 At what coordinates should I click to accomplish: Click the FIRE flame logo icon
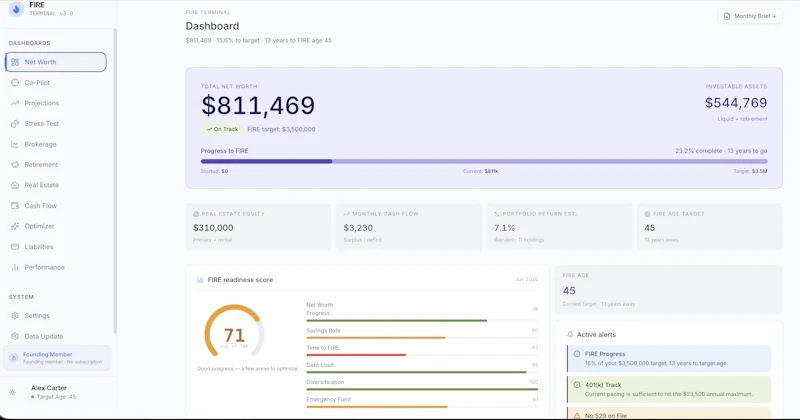coord(16,9)
